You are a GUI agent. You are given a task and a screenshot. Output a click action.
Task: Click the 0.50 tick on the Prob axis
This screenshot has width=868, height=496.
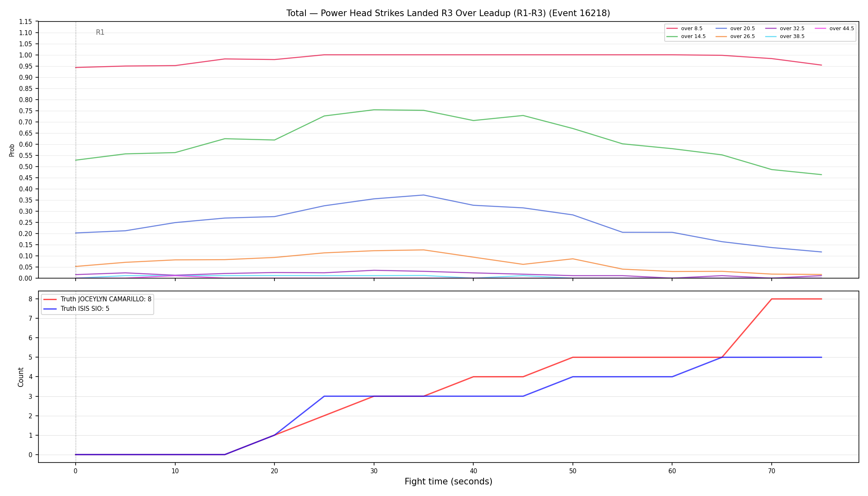click(26, 167)
